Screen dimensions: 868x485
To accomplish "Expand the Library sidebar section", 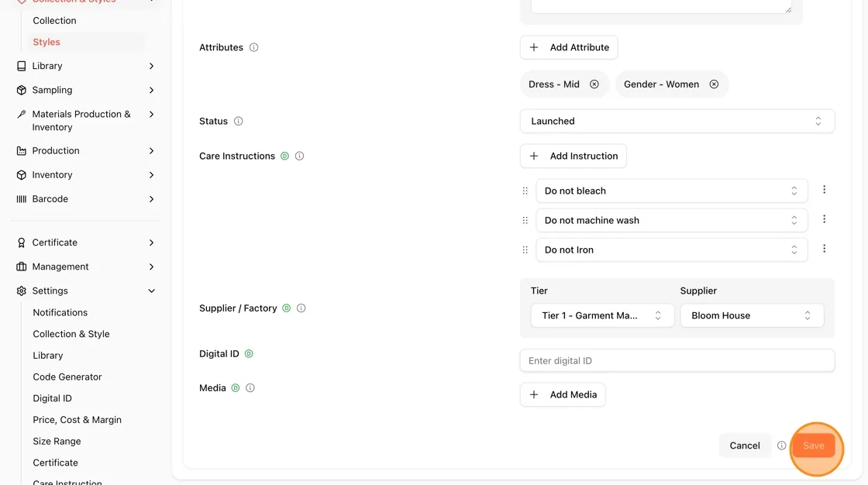I will (86, 66).
